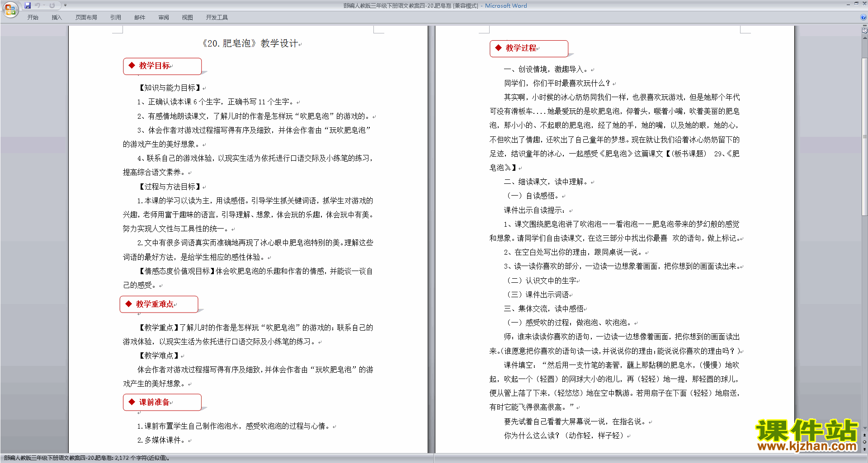Click the Redo icon in Quick Access
The width and height of the screenshot is (868, 463).
coord(52,5)
